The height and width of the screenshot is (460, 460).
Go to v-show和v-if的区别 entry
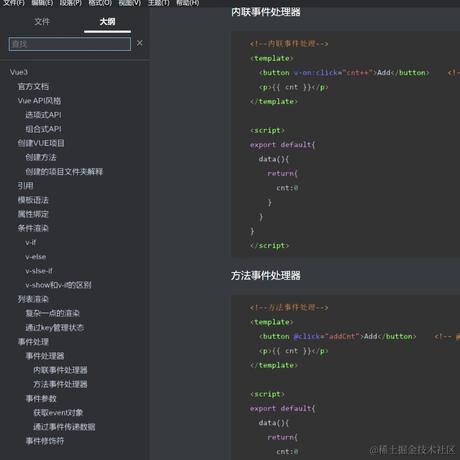tap(58, 285)
